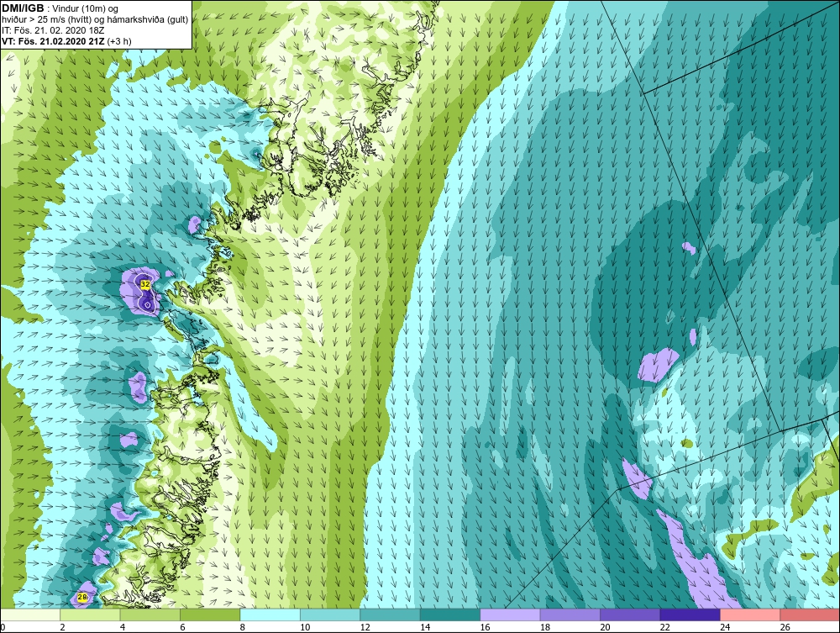Click the "DMI/IGB" title text

click(x=23, y=8)
